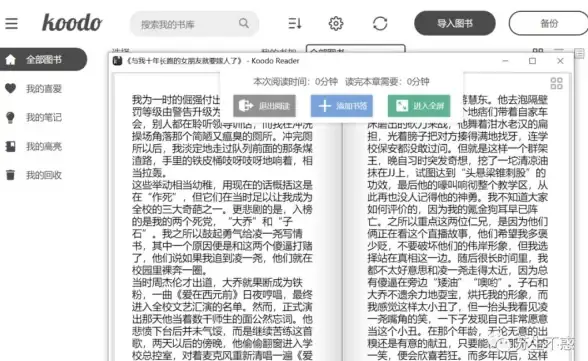Open 我的喜爱 sidebar item
Screen dimensions: 588x361
click(44, 88)
